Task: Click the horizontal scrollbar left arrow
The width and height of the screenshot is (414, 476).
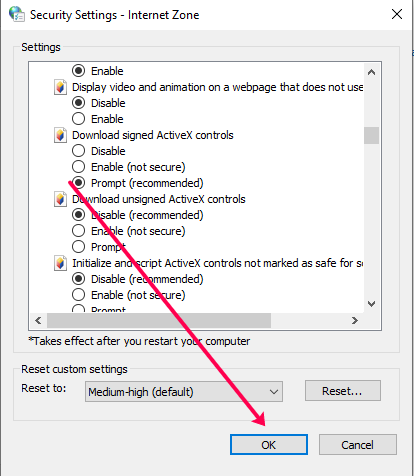Action: coord(38,320)
